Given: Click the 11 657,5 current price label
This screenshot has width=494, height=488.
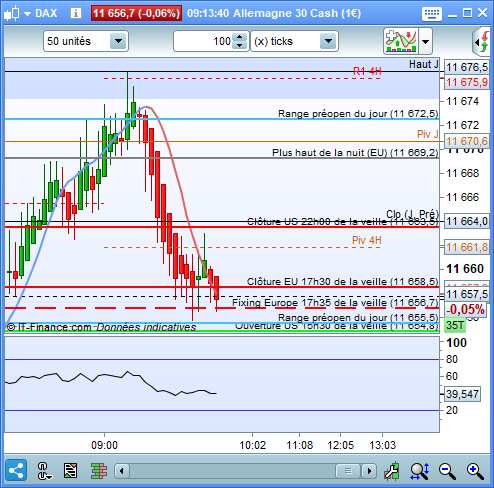Looking at the screenshot, I should coord(467,294).
